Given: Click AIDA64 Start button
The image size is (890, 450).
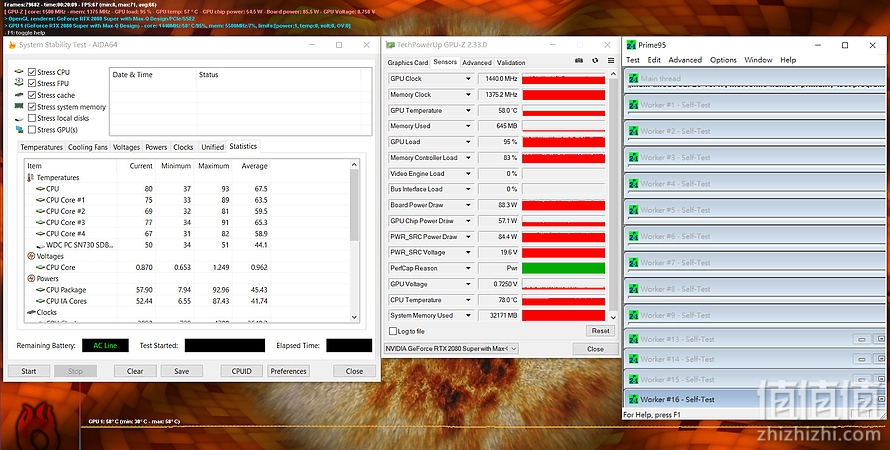Looking at the screenshot, I should [x=28, y=371].
